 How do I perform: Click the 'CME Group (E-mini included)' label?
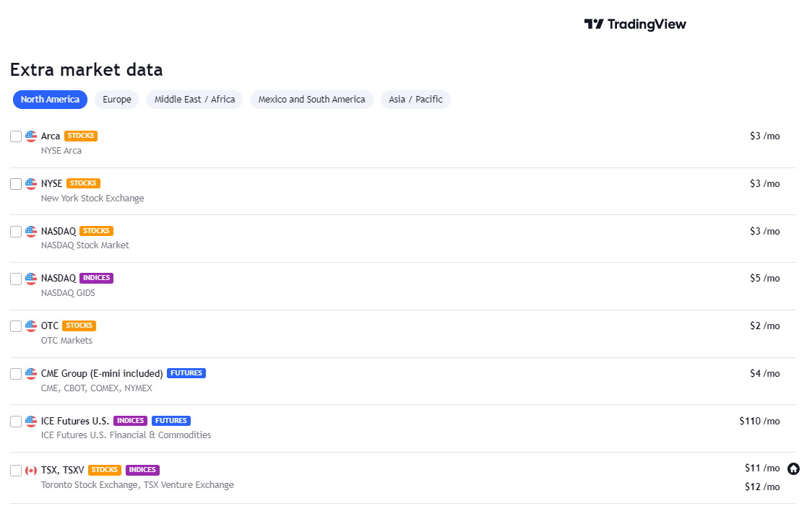coord(102,374)
